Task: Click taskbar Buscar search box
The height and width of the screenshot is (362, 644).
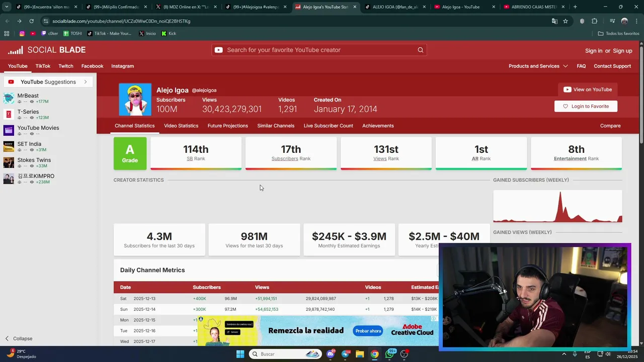Action: click(285, 354)
